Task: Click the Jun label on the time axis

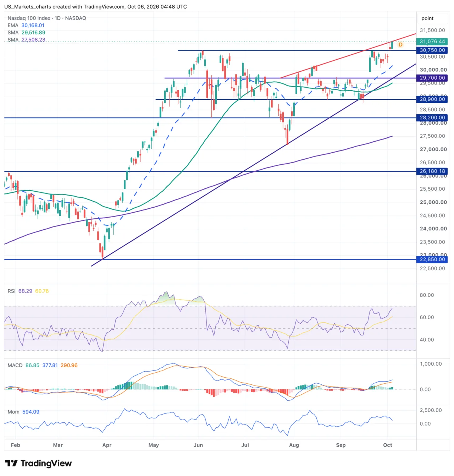Action: pyautogui.click(x=198, y=445)
